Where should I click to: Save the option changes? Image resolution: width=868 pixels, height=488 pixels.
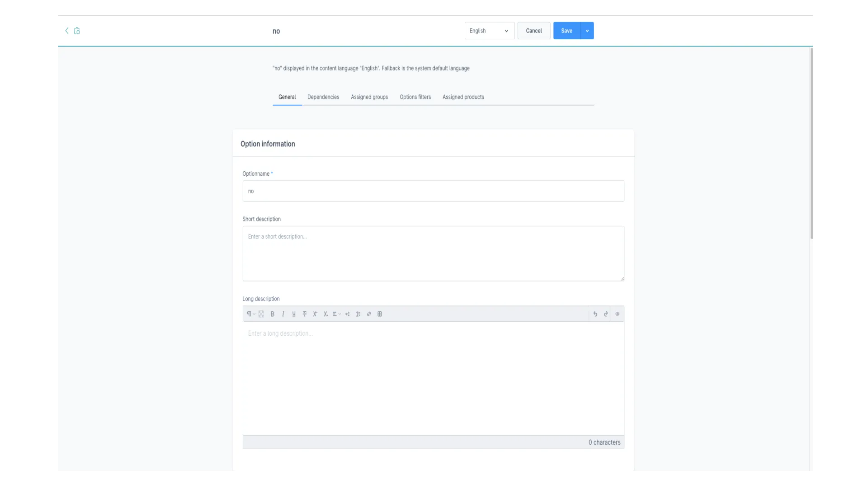tap(566, 31)
